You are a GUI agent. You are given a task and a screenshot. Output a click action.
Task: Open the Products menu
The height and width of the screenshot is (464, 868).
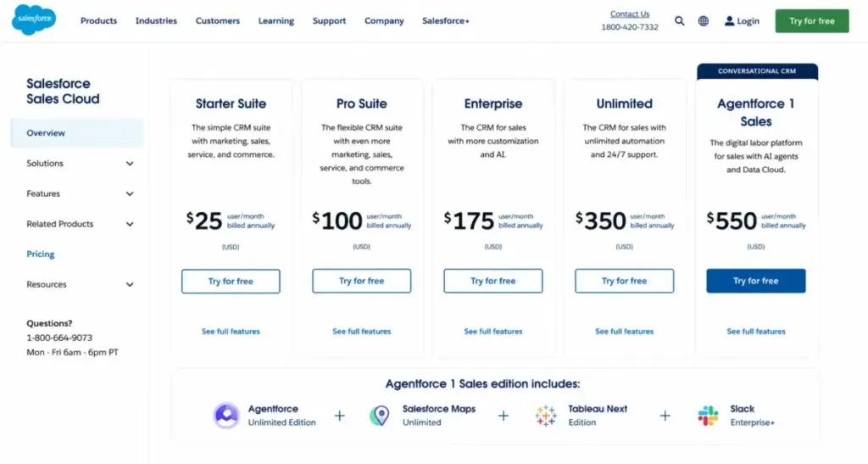tap(98, 21)
